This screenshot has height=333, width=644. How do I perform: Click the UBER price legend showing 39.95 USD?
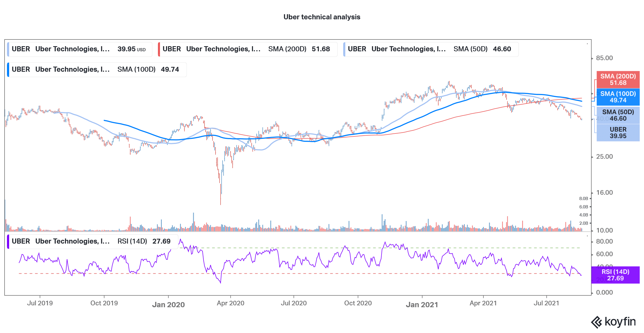tap(80, 49)
